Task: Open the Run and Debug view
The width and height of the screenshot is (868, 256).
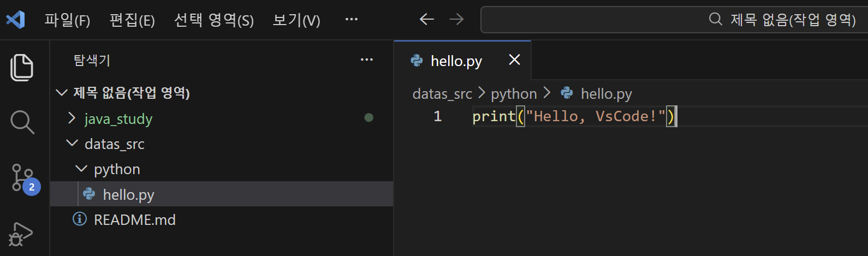Action: pos(21,235)
